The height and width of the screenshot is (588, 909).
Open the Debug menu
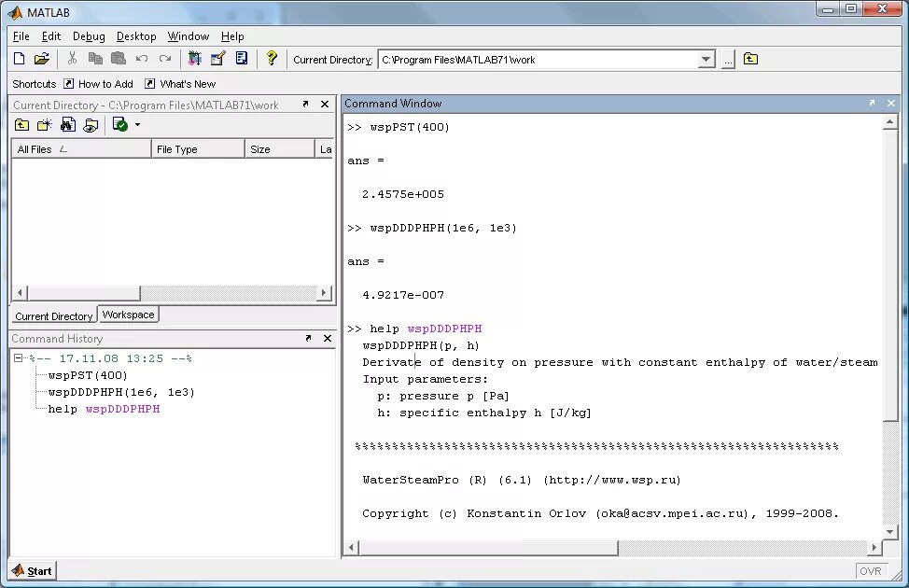click(x=89, y=36)
